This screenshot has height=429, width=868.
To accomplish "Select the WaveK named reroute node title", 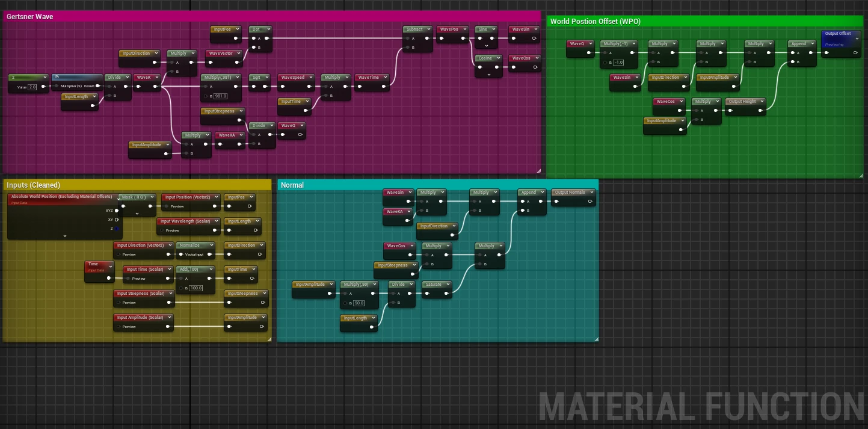I will [144, 77].
